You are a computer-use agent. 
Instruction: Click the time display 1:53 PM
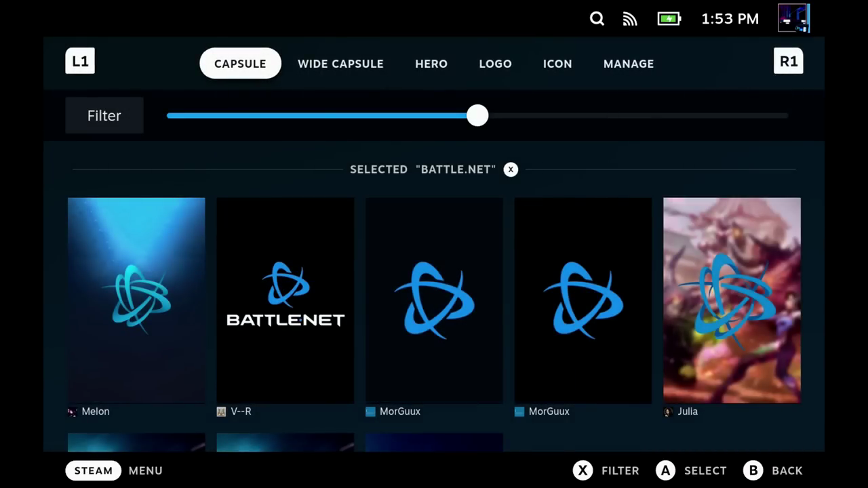[x=730, y=19]
